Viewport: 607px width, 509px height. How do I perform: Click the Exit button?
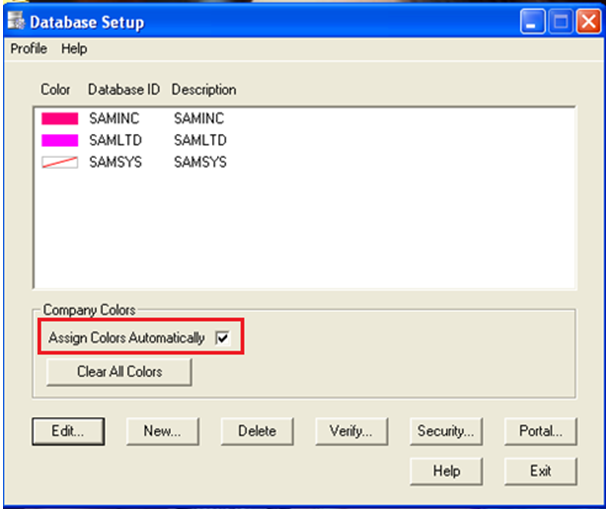[x=541, y=471]
